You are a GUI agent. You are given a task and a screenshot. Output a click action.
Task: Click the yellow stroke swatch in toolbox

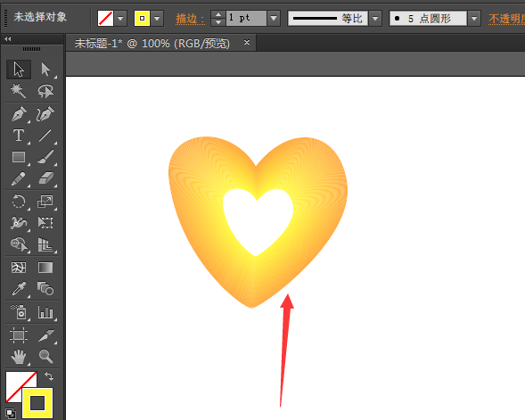point(37,403)
